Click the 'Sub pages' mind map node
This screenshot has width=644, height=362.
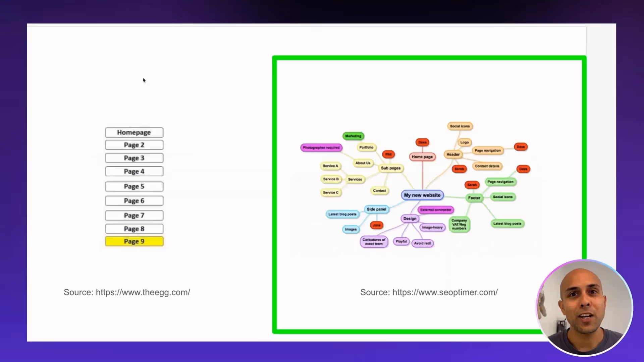[391, 168]
